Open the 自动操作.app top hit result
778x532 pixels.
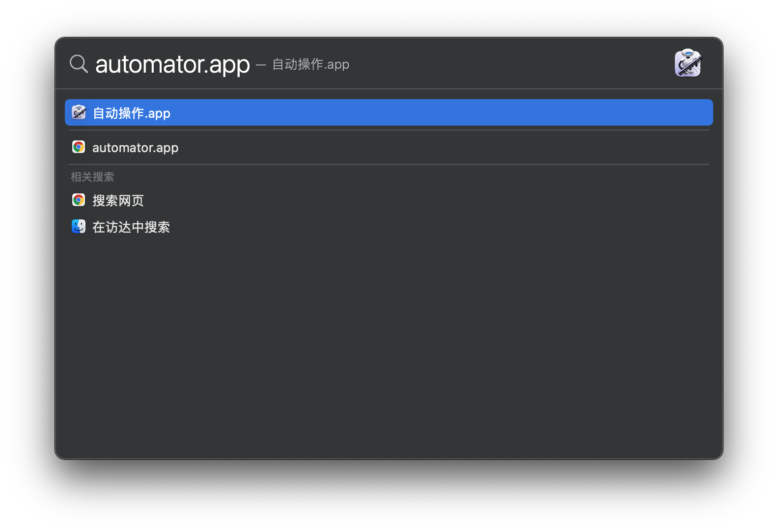132,113
